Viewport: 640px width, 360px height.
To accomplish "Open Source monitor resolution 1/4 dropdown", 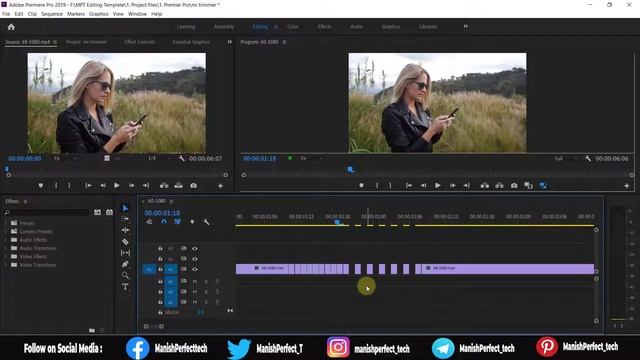I will click(159, 158).
